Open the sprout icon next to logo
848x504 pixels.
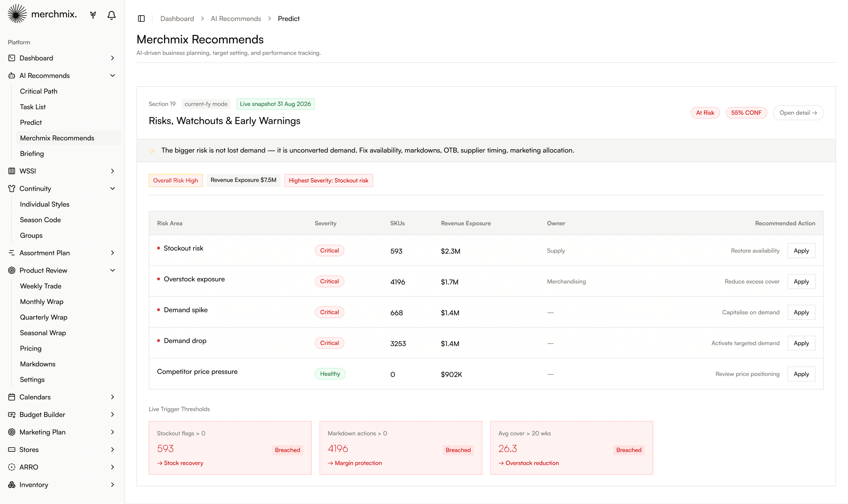point(93,15)
